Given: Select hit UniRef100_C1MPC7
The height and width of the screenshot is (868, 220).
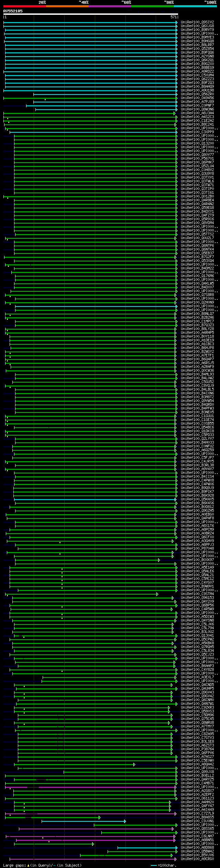Looking at the screenshot, I should (197, 321).
